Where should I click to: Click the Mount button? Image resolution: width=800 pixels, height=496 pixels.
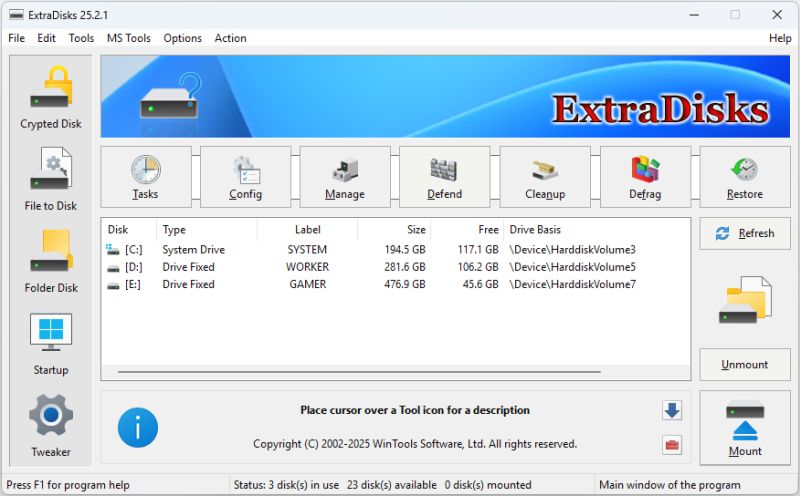[745, 428]
